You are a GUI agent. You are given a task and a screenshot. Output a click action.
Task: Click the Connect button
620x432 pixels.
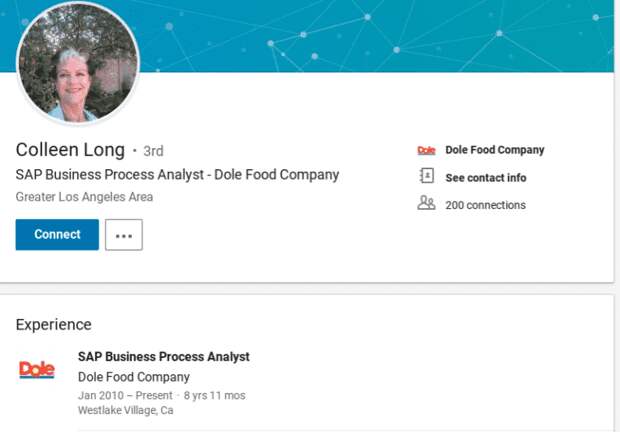click(57, 235)
